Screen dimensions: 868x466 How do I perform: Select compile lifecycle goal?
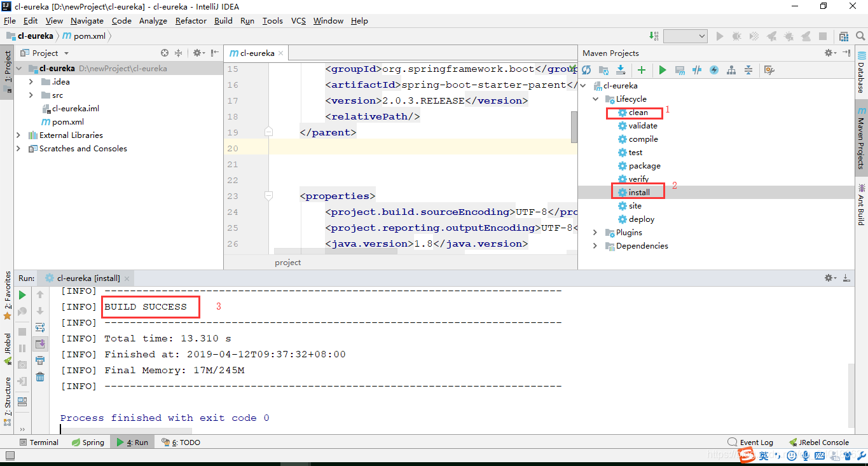pyautogui.click(x=644, y=139)
